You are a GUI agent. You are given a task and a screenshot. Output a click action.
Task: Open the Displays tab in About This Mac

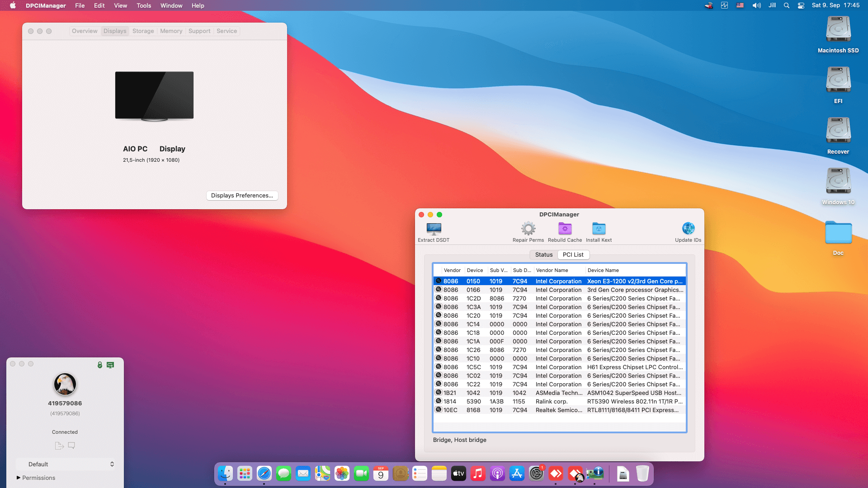click(115, 31)
